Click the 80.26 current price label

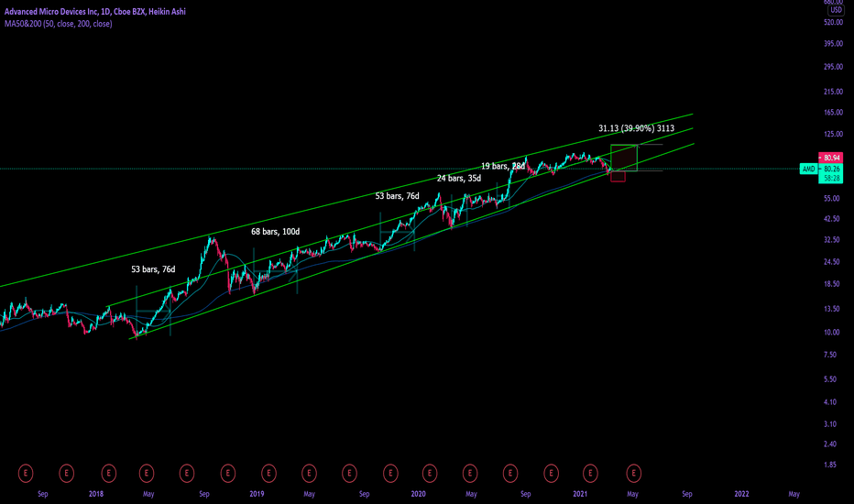coord(830,169)
